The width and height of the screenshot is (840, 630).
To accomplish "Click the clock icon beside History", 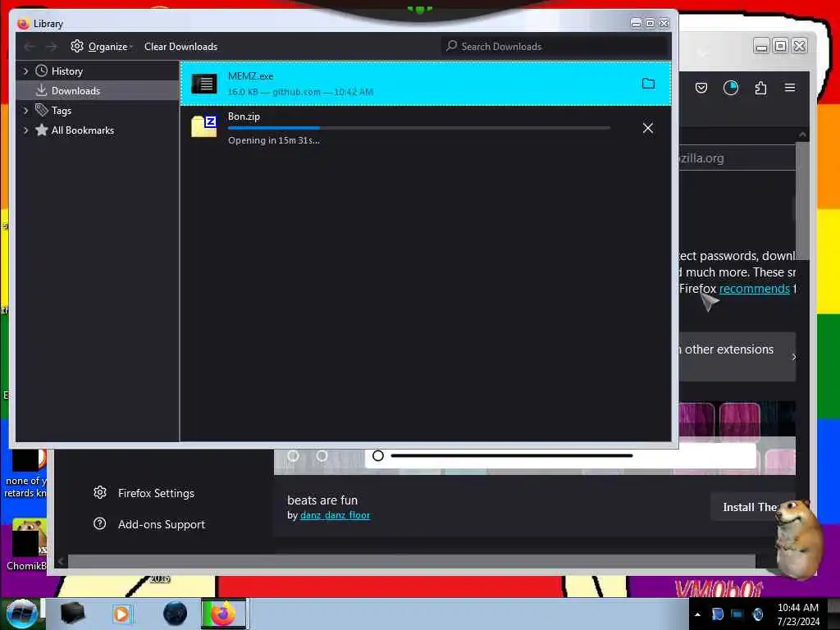I will pyautogui.click(x=41, y=71).
